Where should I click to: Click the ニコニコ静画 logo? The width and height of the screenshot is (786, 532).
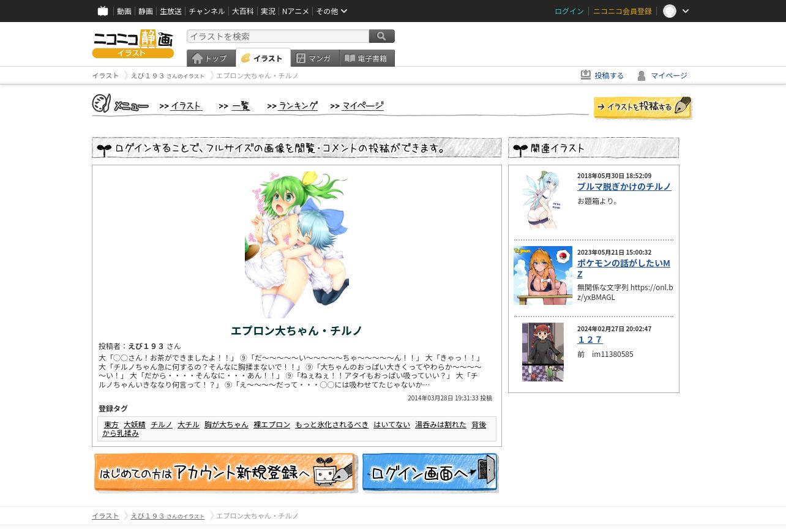click(133, 43)
